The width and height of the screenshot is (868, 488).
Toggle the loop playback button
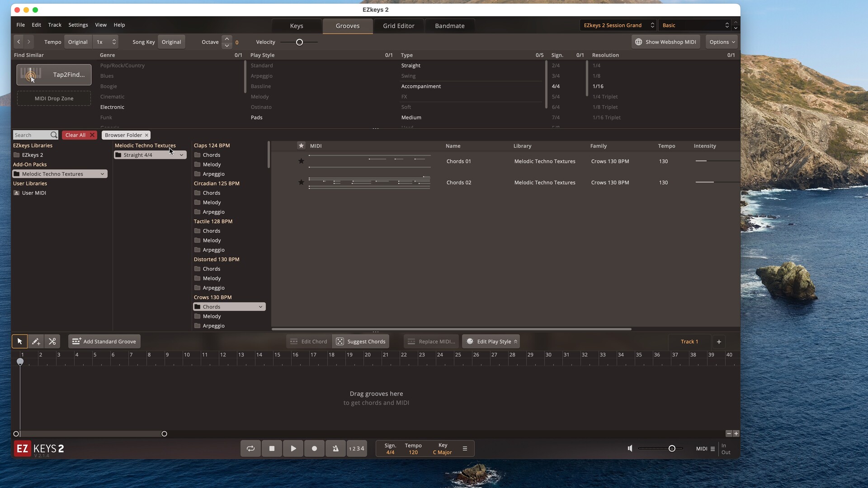[x=250, y=449]
